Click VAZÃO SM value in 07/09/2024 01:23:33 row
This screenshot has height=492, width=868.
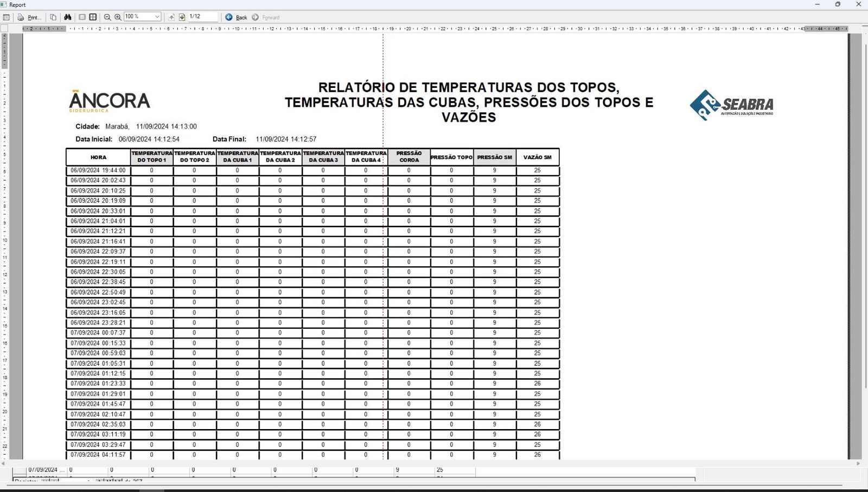coord(538,384)
